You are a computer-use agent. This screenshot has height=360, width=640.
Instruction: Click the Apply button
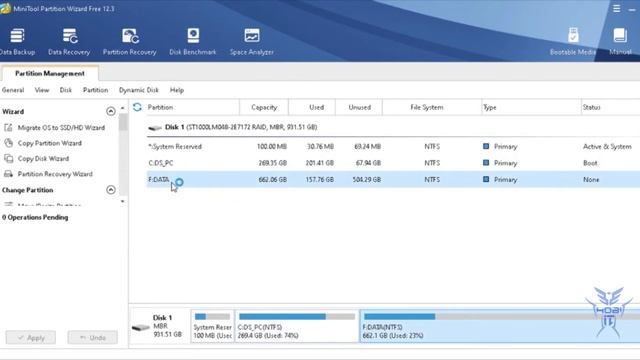31,338
